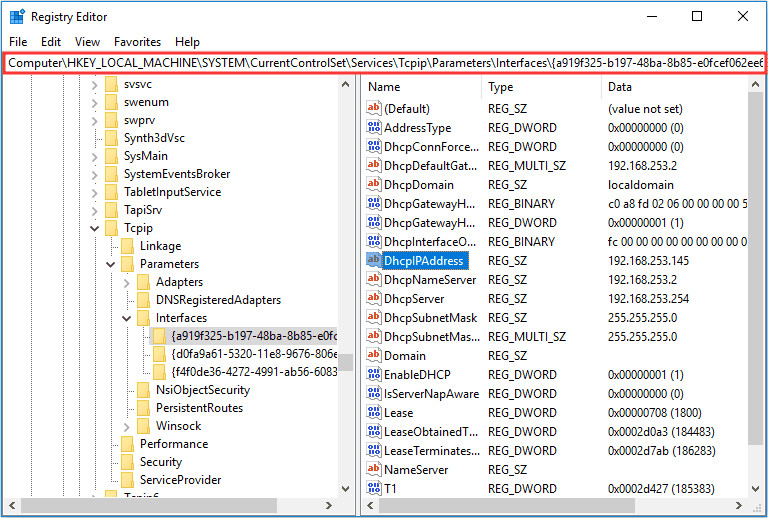This screenshot has width=768, height=518.
Task: Click the folder icon next to Tcpip
Action: 112,228
